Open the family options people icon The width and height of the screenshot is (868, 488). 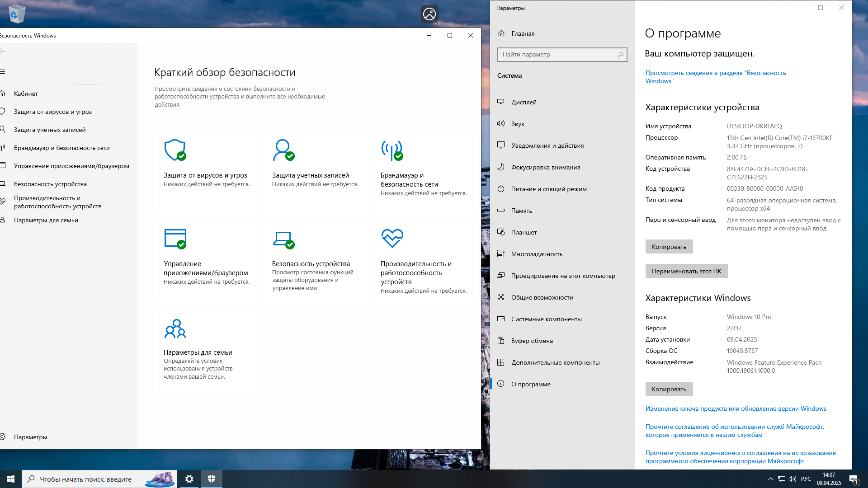coord(175,328)
